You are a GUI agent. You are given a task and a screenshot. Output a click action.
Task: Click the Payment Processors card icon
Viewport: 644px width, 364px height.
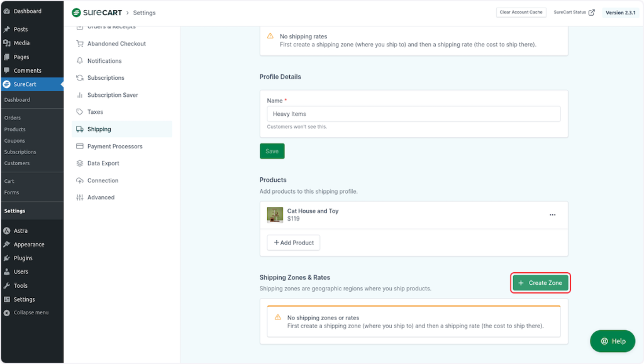pos(80,146)
